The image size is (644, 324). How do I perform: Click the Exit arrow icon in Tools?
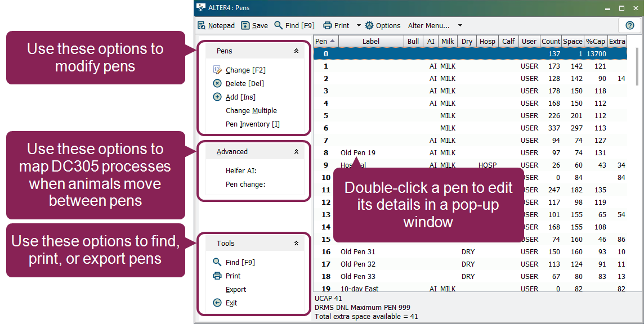[217, 303]
